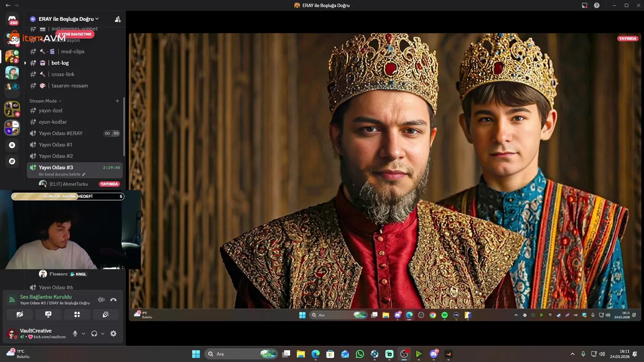Show hidden system tray icons arrow
The width and height of the screenshot is (644, 362).
[x=572, y=354]
